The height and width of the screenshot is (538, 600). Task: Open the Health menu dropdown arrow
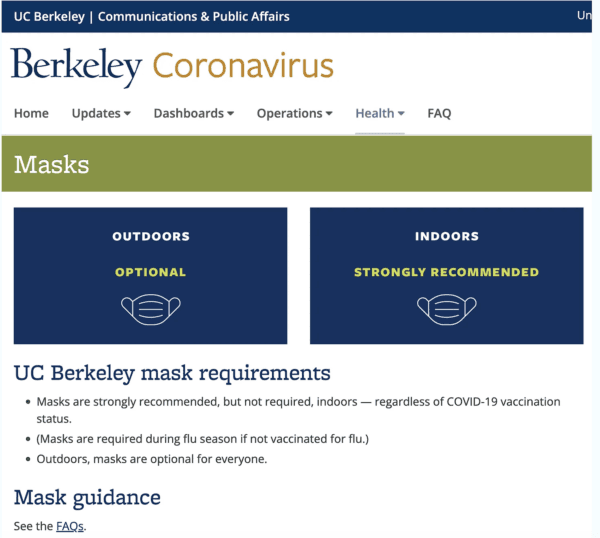coord(401,114)
